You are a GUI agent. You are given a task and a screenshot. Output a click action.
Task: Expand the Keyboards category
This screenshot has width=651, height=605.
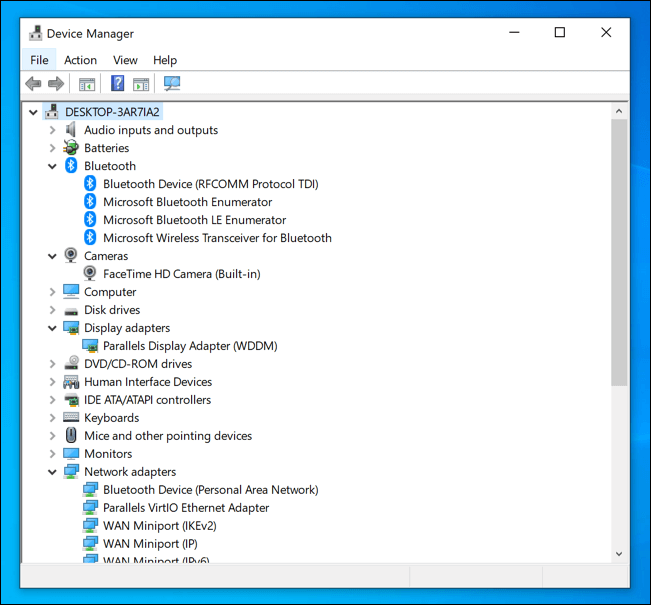pyautogui.click(x=52, y=418)
